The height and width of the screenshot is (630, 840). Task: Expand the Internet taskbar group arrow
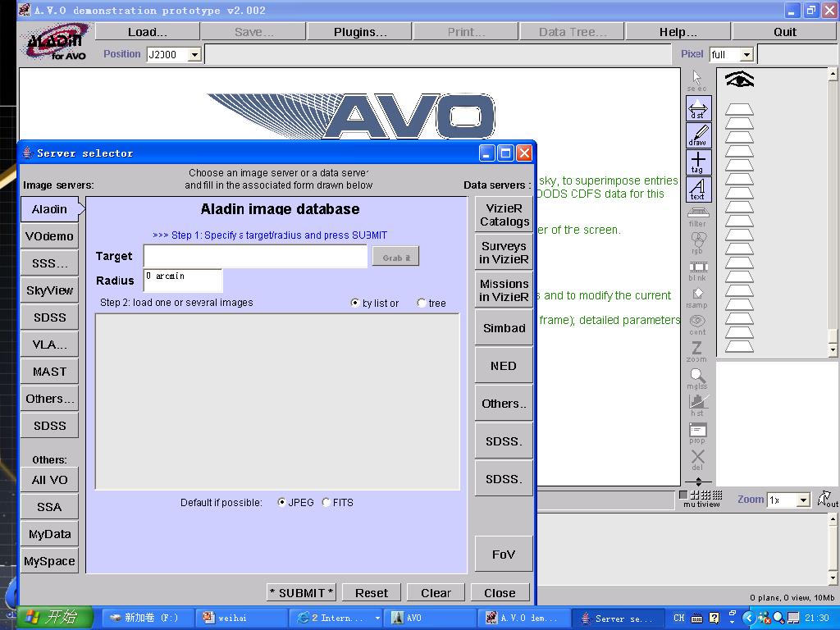click(x=377, y=619)
